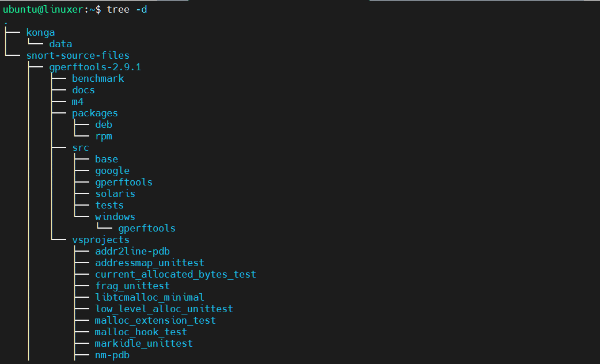The height and width of the screenshot is (364, 600).
Task: Select the docs directory line
Action: [x=83, y=90]
